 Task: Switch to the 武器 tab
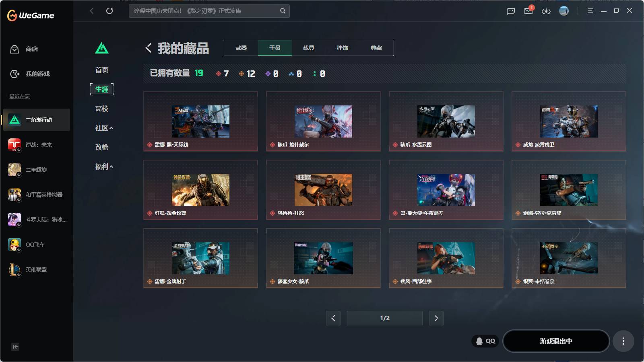[x=241, y=48]
